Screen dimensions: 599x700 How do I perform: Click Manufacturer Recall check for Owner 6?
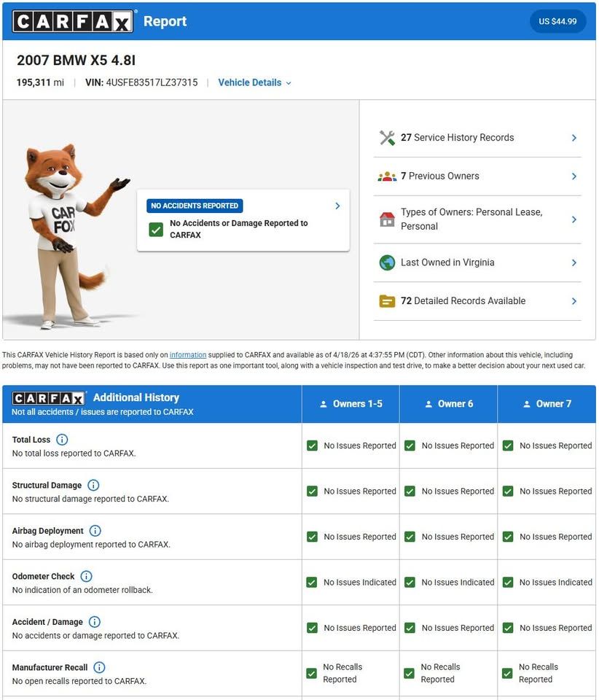409,673
